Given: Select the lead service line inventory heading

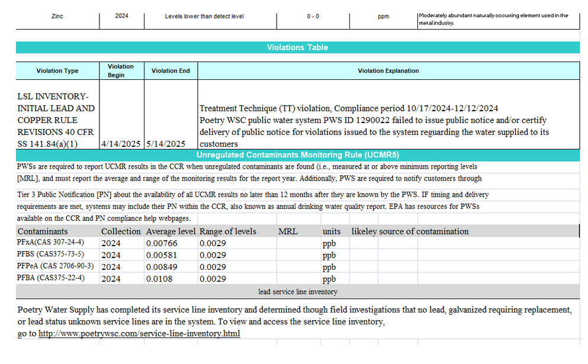Looking at the screenshot, I should (x=298, y=292).
